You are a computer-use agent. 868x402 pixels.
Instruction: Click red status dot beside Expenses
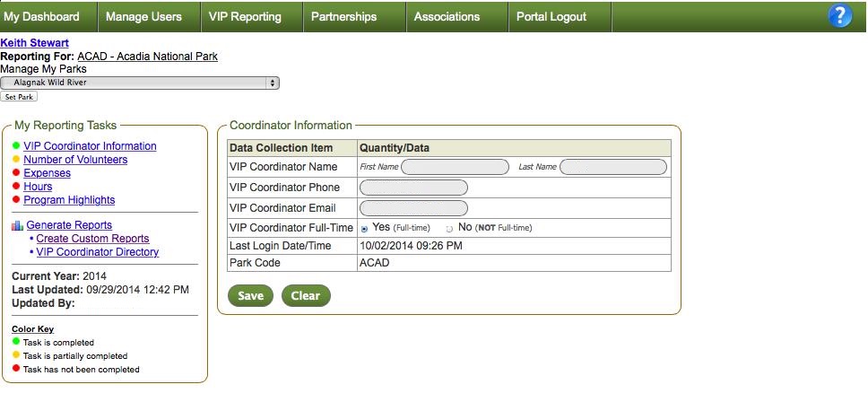[16, 173]
